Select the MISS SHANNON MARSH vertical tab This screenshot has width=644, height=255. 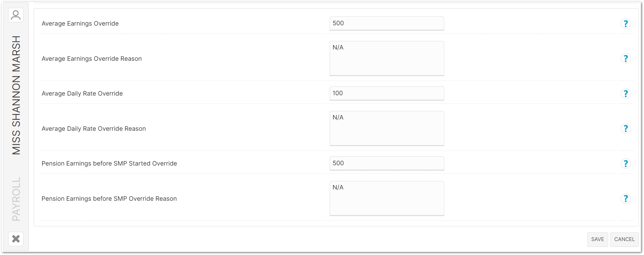coord(16,95)
